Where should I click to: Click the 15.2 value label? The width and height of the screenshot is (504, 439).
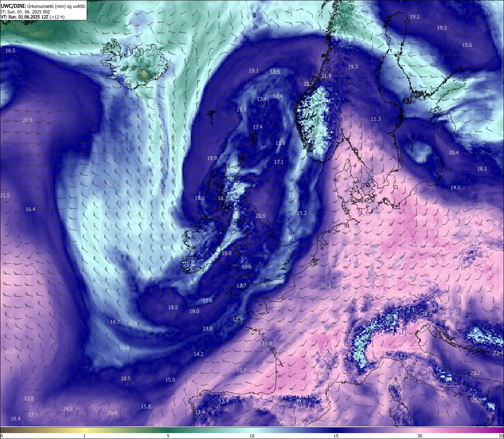tap(302, 213)
